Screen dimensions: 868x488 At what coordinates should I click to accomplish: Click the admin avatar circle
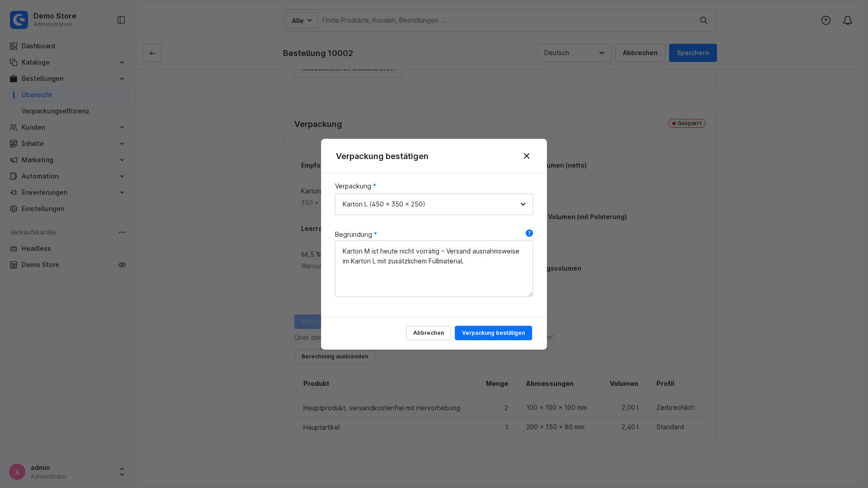(x=17, y=472)
